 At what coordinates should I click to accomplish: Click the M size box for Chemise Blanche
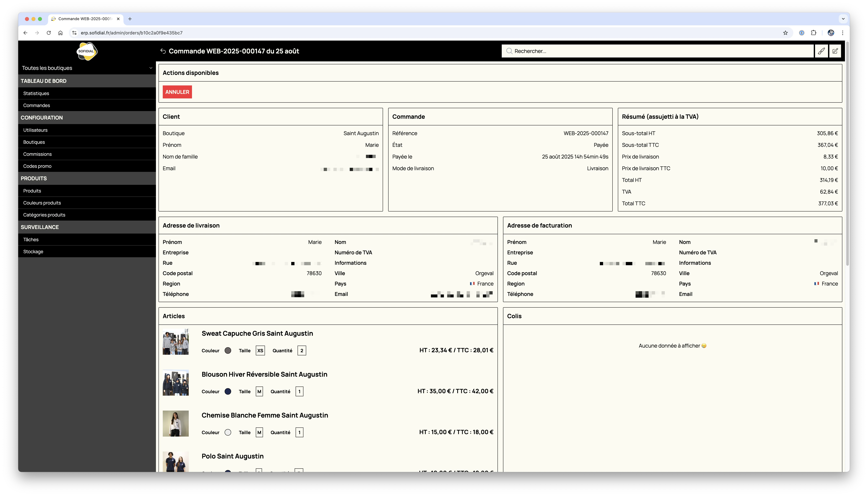pos(259,432)
